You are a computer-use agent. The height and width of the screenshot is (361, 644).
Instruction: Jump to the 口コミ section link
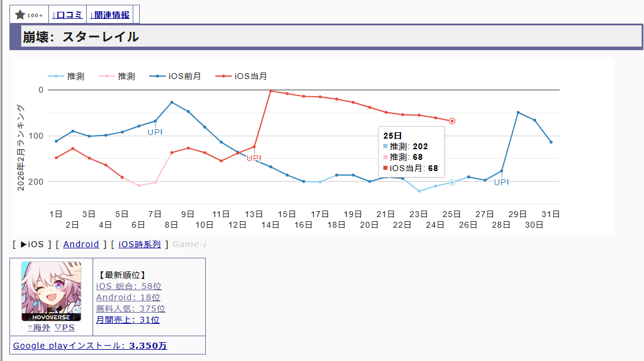[x=67, y=15]
